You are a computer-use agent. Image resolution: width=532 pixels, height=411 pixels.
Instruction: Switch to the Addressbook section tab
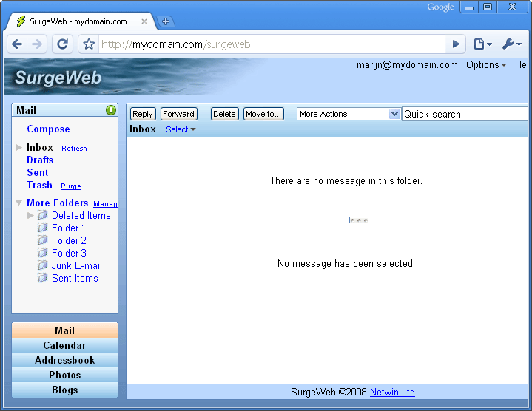64,360
